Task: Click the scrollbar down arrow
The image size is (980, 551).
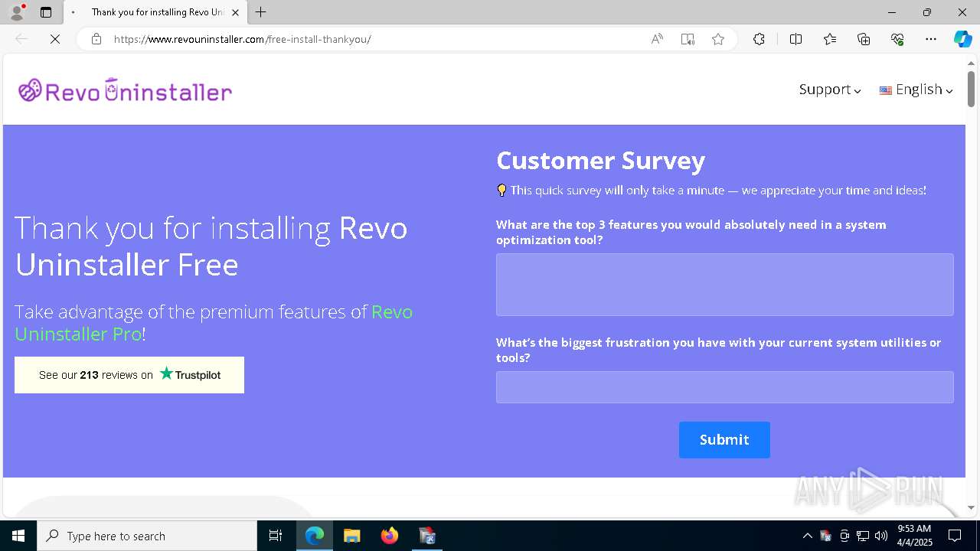Action: 971,507
